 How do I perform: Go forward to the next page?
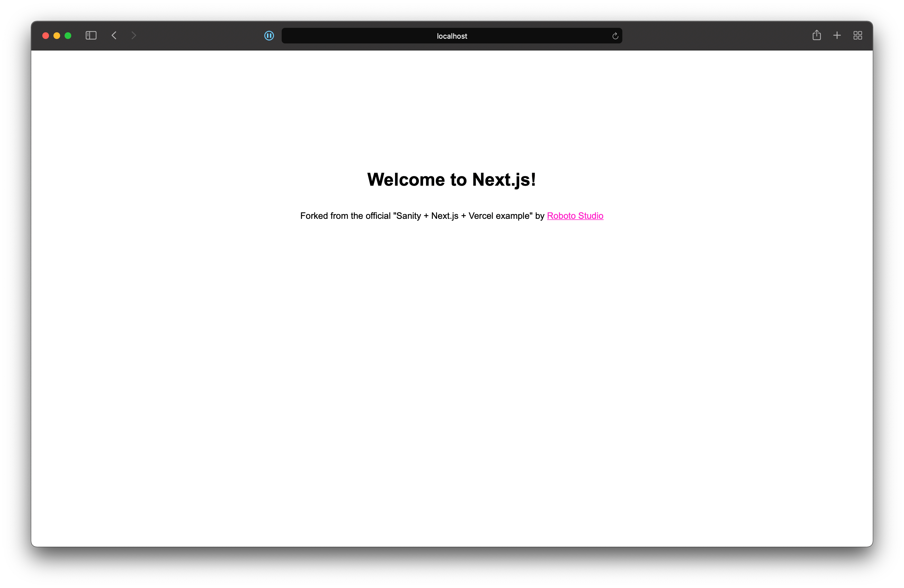(x=134, y=36)
